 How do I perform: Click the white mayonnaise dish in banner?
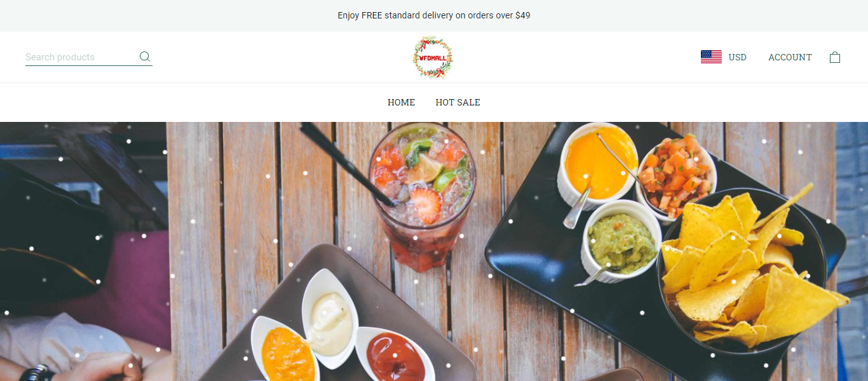pyautogui.click(x=329, y=317)
